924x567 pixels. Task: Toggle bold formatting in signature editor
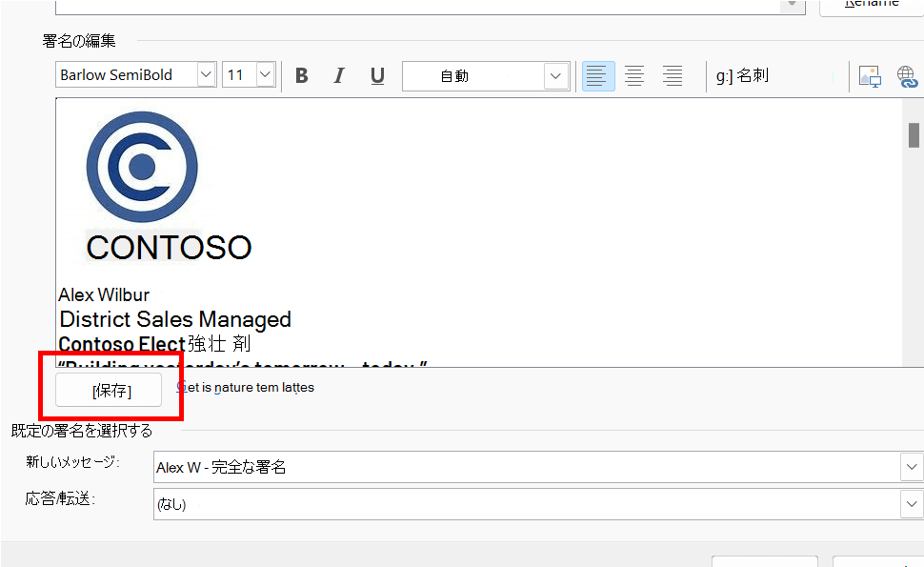pos(302,76)
